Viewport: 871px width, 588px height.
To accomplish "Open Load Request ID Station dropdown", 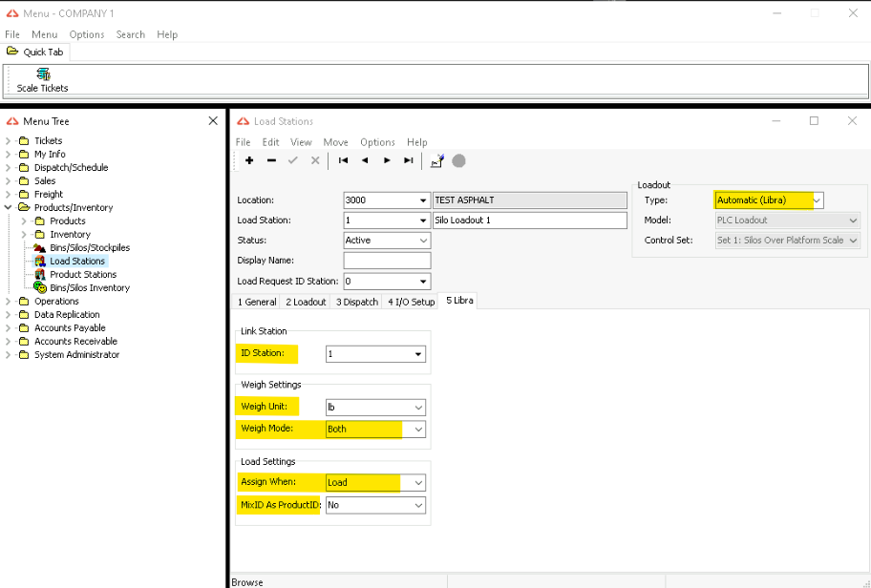I will tap(423, 282).
